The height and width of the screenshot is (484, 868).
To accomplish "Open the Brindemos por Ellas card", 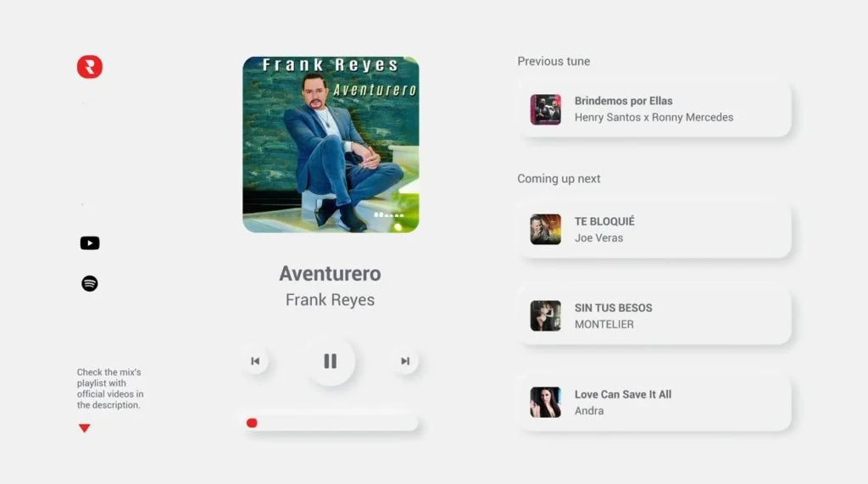I will 655,109.
